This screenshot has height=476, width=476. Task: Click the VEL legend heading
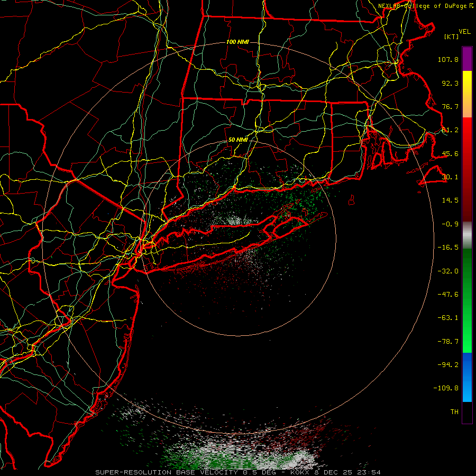(x=464, y=32)
